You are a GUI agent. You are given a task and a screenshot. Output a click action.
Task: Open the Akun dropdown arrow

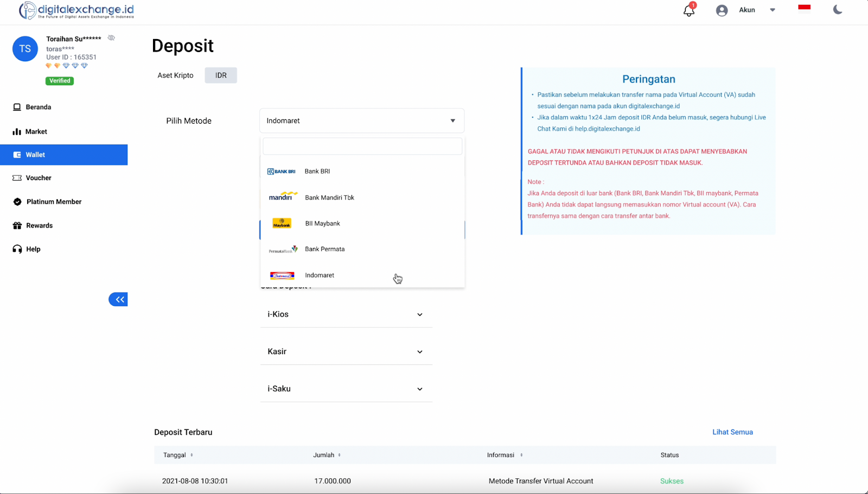click(773, 10)
